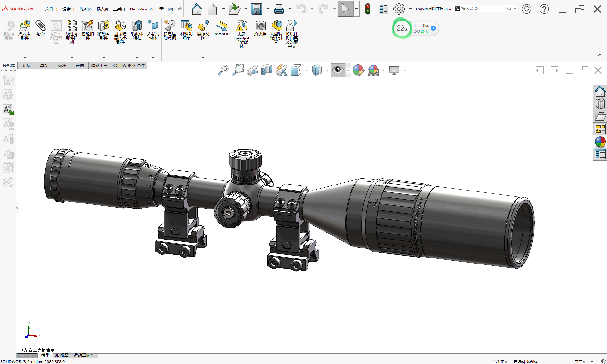Click View Settings monitor icon
Viewport: 607px width, 364px height.
point(394,70)
